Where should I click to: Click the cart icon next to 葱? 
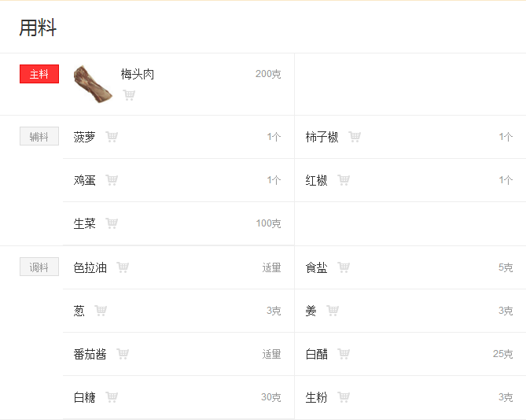tap(101, 311)
